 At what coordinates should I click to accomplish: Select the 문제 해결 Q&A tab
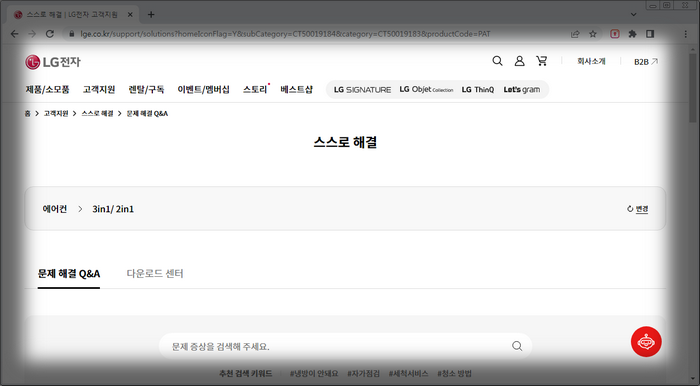pyautogui.click(x=69, y=274)
